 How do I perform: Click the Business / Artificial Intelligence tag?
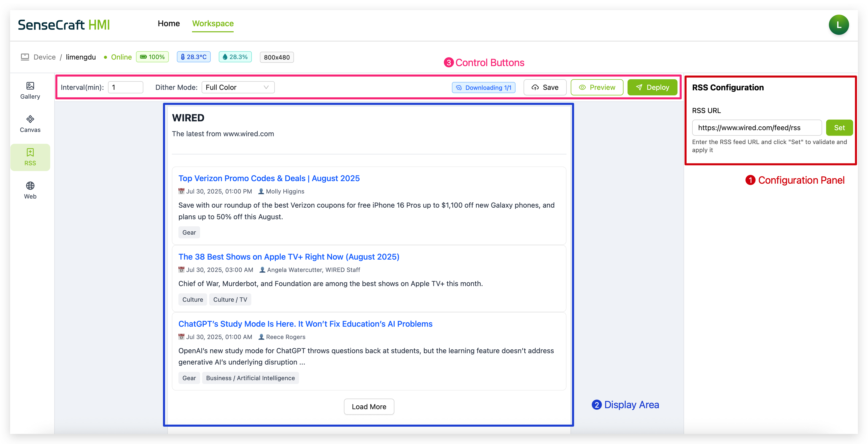(x=250, y=378)
